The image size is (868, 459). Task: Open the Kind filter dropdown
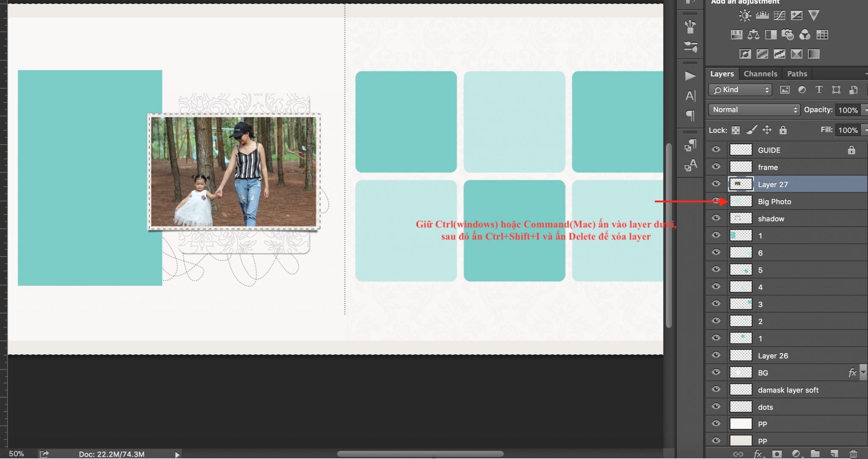point(740,90)
